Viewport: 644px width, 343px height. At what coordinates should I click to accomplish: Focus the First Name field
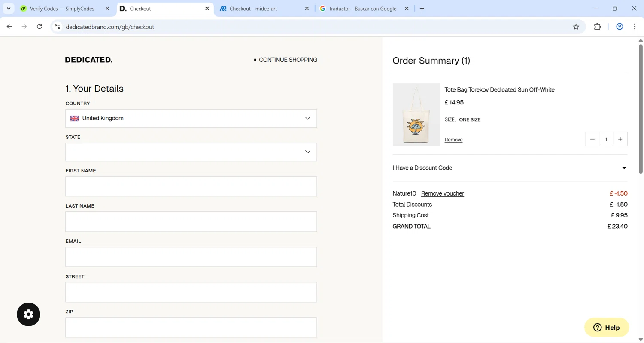click(191, 187)
